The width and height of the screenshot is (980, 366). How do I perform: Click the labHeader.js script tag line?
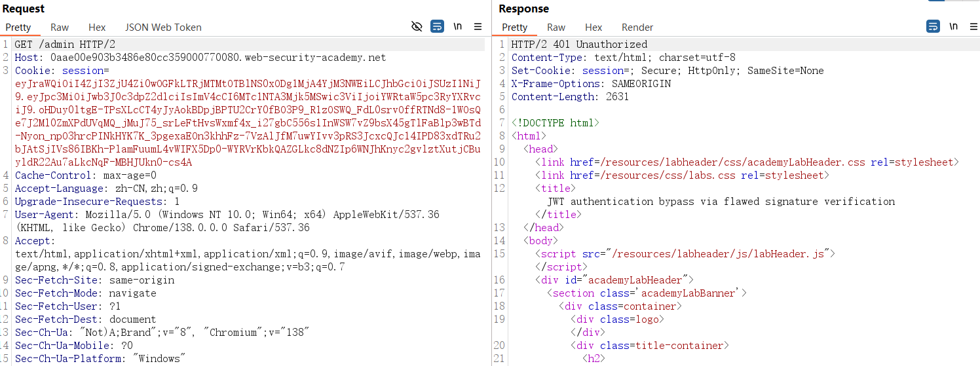pyautogui.click(x=685, y=254)
